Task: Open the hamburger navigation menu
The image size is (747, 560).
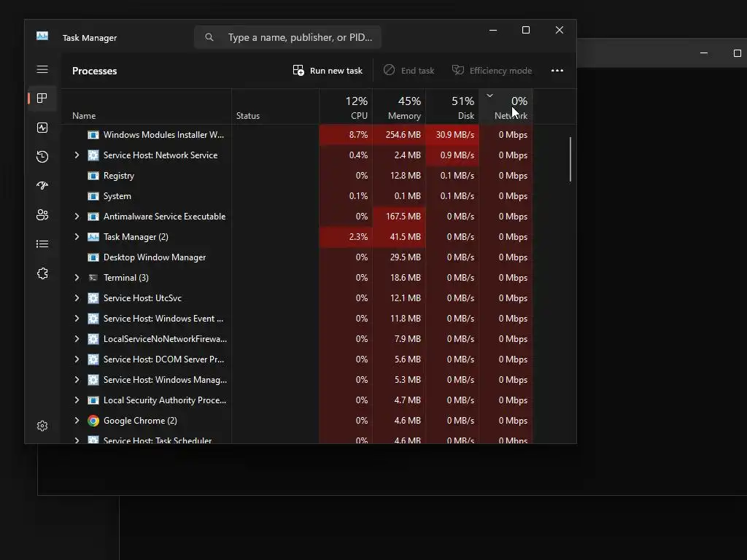Action: [x=42, y=69]
